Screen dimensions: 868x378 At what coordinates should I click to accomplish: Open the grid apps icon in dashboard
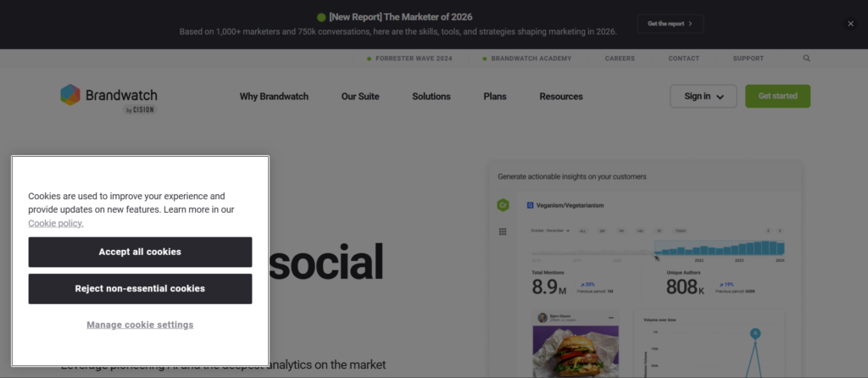[x=503, y=231]
